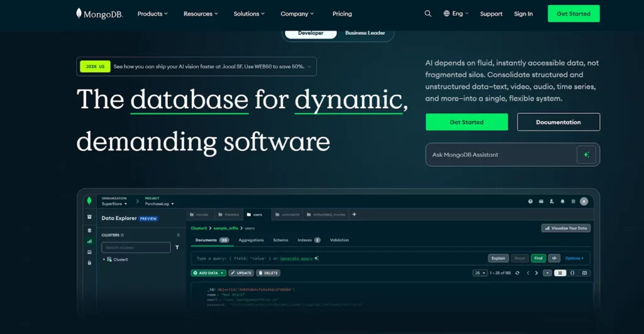Screen dimensions: 644x334
Task: Open the comments collection tab
Action: tap(287, 214)
